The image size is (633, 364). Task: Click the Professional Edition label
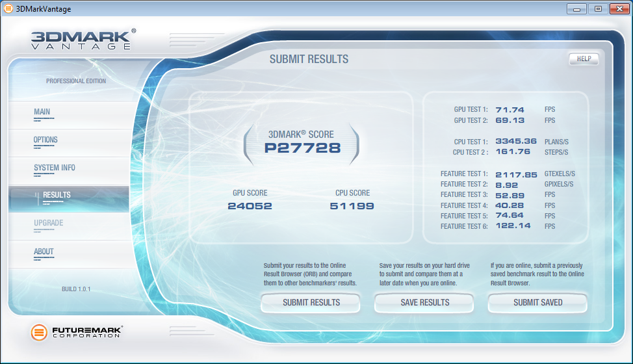click(76, 81)
